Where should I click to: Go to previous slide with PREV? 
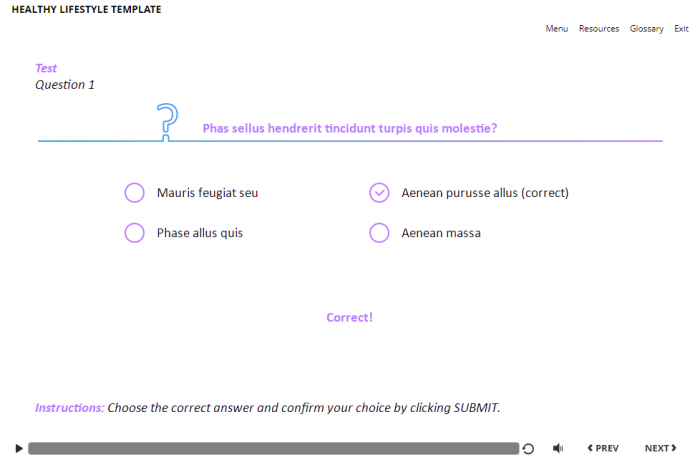602,449
